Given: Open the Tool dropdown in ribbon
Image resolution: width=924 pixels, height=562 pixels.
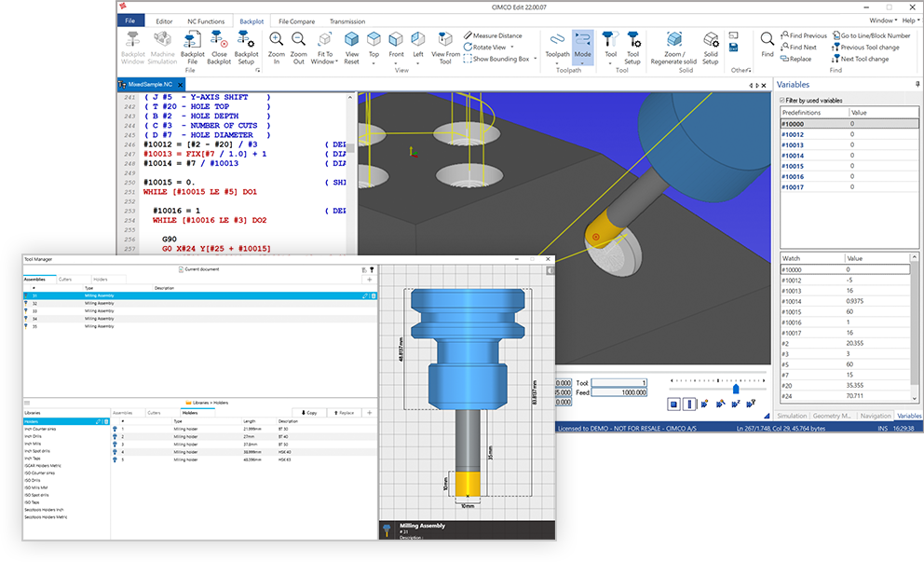Looking at the screenshot, I should 610,63.
